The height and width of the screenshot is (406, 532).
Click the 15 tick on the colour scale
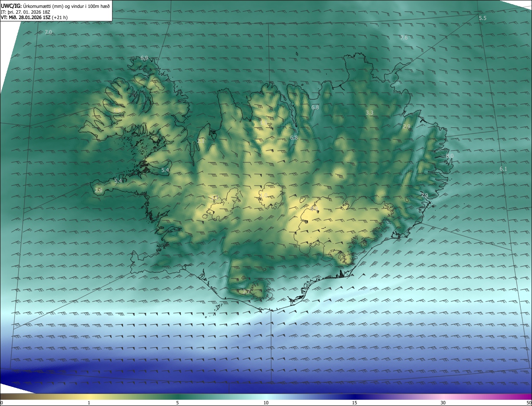355,403
